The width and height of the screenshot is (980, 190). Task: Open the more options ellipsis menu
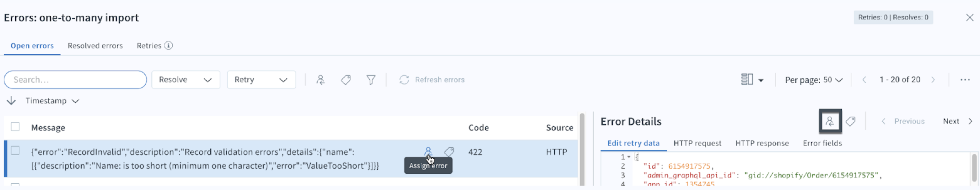click(x=966, y=79)
